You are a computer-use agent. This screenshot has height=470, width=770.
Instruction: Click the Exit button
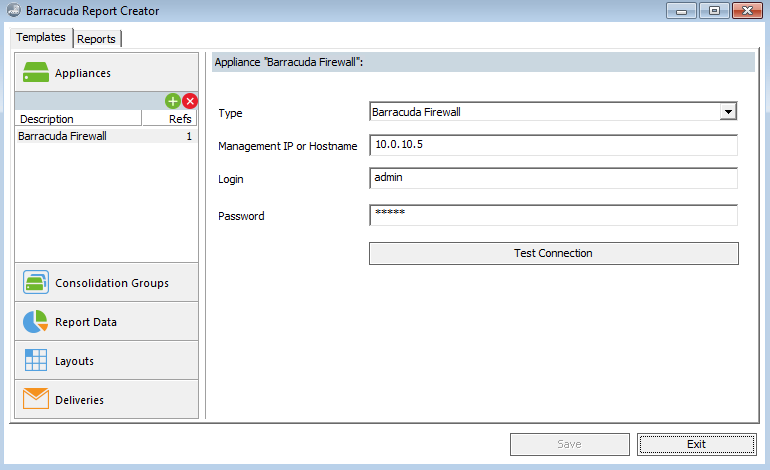[696, 444]
